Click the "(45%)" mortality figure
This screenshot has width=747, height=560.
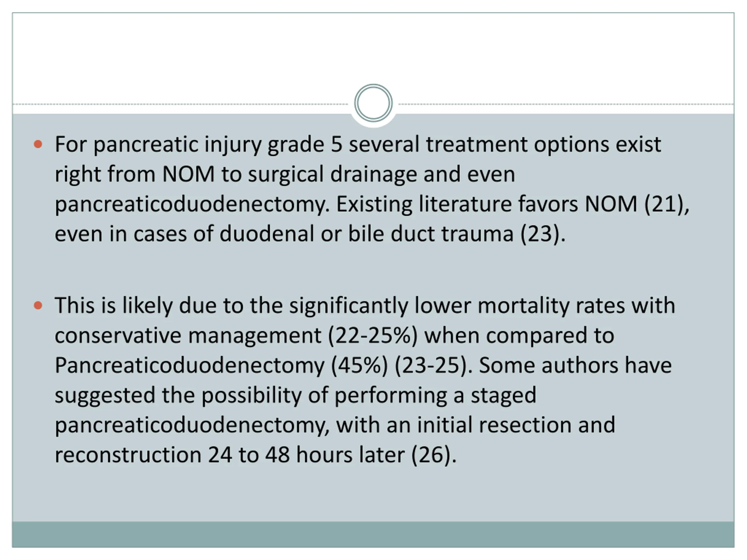coord(359,365)
